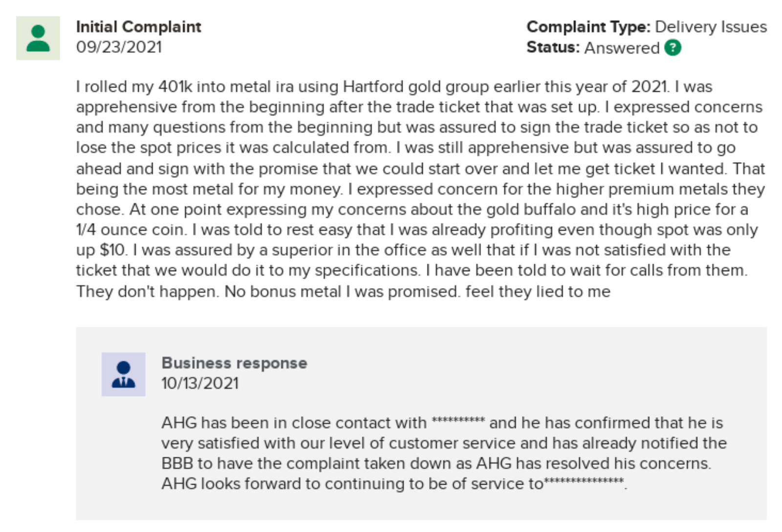The image size is (782, 532).
Task: Click the "Initial Complaint" heading
Action: point(138,27)
